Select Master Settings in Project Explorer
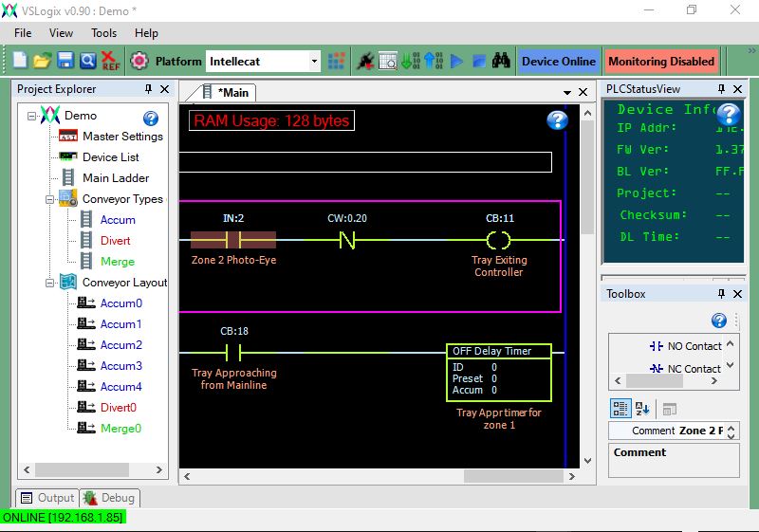The height and width of the screenshot is (532, 759). point(121,137)
